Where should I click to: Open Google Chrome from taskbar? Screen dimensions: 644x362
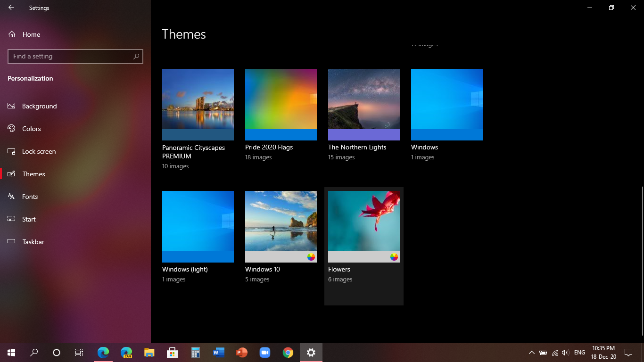pos(288,353)
